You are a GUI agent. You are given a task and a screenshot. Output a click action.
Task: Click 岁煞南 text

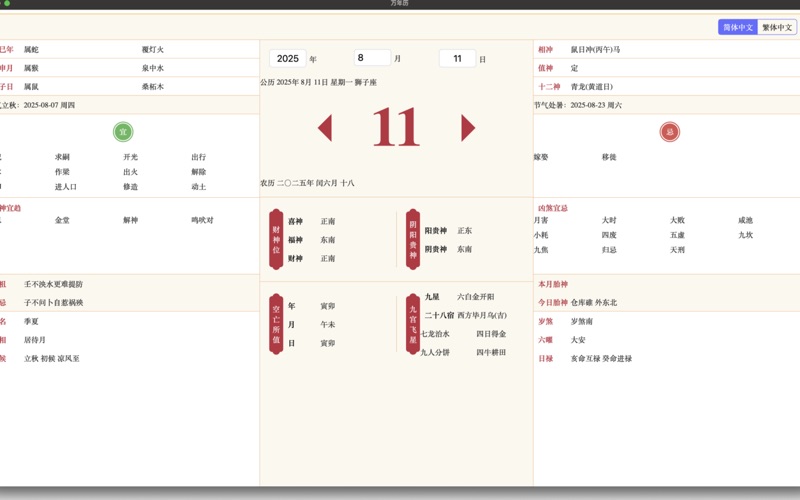point(582,321)
